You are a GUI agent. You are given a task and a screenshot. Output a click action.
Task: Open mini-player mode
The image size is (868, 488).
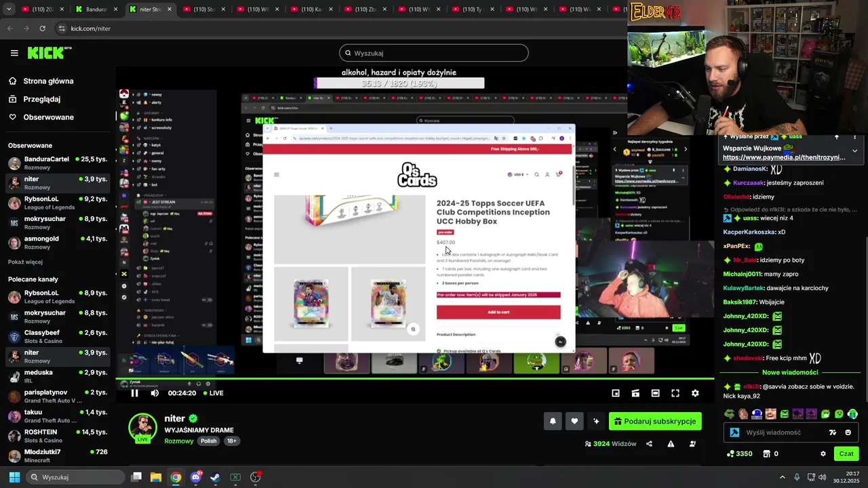point(616,393)
